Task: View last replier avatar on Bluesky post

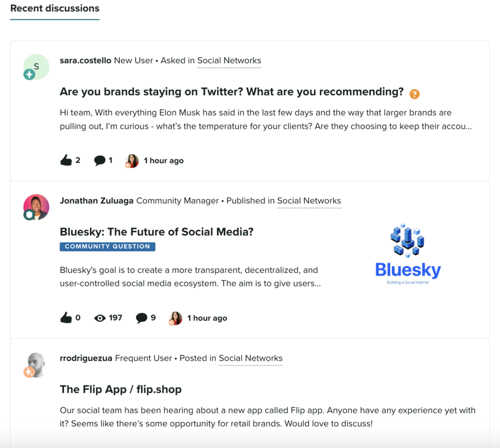Action: [175, 318]
